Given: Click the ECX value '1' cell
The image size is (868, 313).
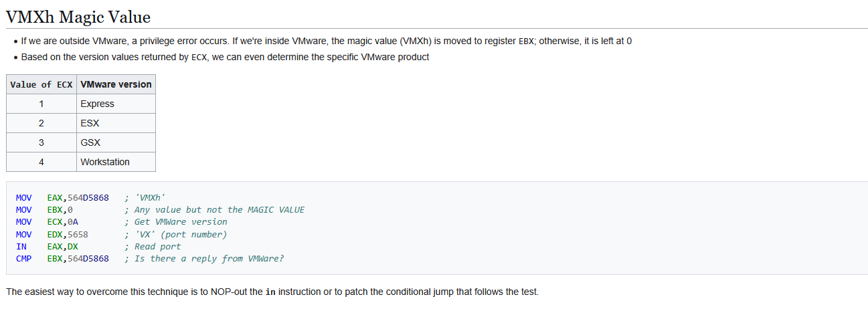Looking at the screenshot, I should point(41,104).
